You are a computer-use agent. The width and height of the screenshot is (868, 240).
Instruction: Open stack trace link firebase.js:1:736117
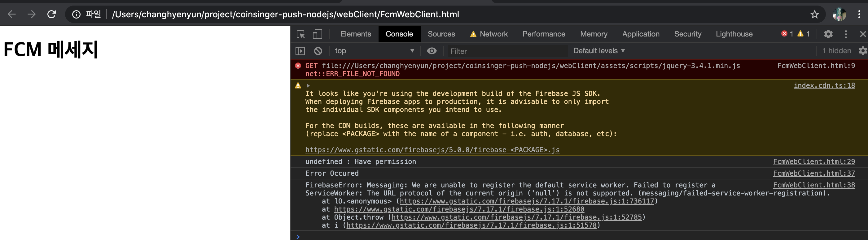(527, 201)
